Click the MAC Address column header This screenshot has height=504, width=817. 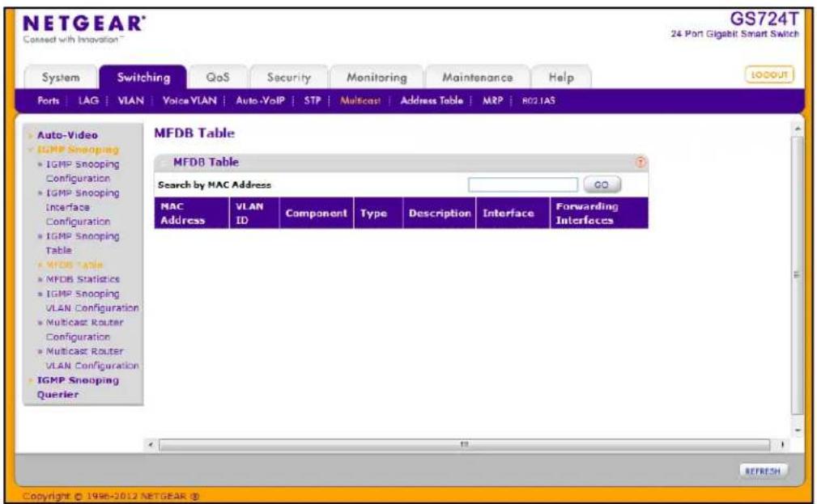(191, 213)
